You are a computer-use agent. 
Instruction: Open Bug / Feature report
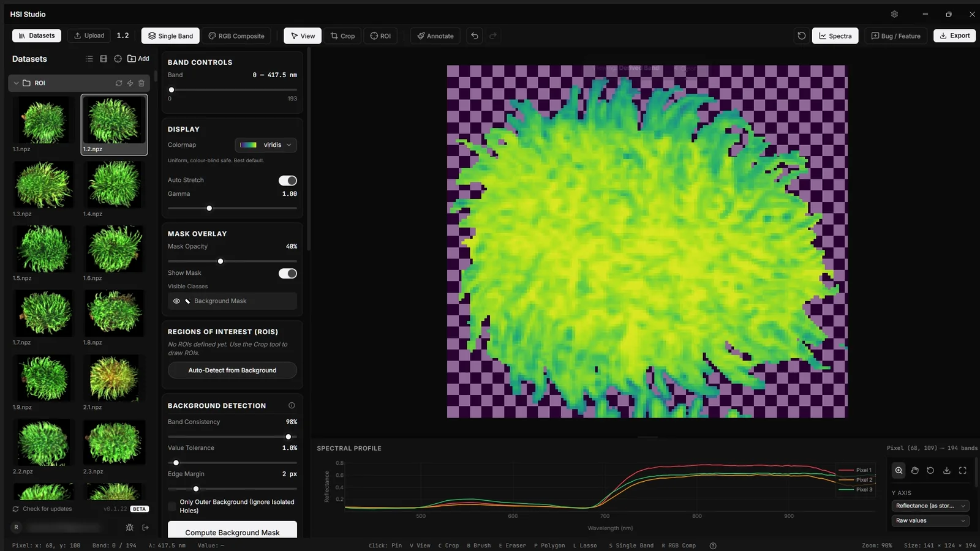click(x=895, y=36)
